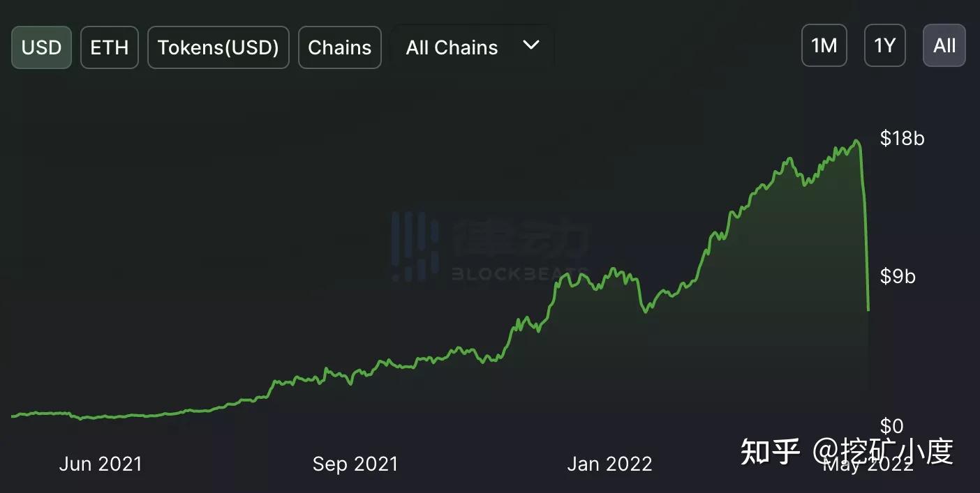The width and height of the screenshot is (980, 493).
Task: Set time range to 1Y
Action: pyautogui.click(x=885, y=46)
